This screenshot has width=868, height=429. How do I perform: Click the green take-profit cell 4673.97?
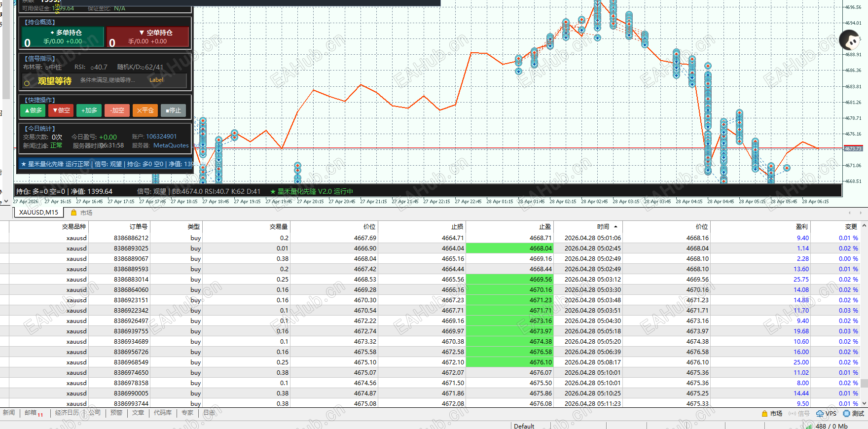[509, 331]
